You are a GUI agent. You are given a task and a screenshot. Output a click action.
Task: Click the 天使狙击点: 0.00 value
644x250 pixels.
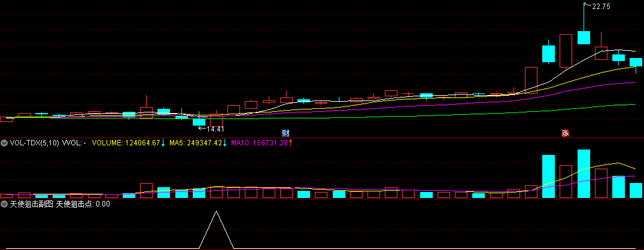pyautogui.click(x=83, y=203)
